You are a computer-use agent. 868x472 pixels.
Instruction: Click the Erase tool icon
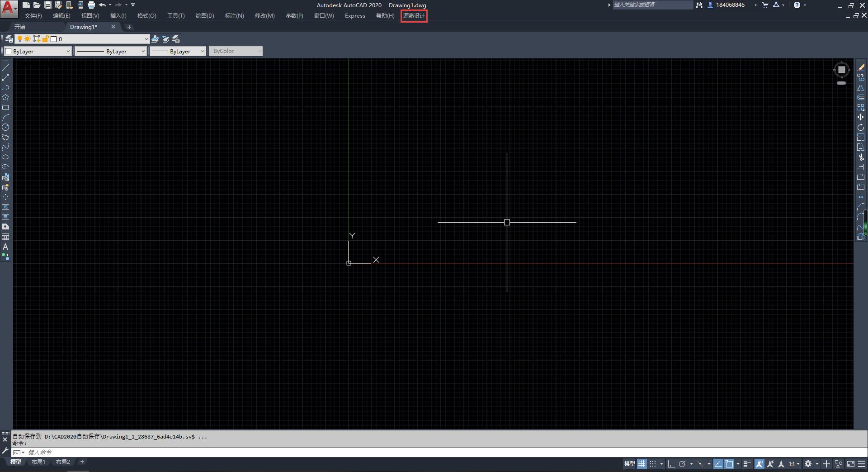pos(860,67)
